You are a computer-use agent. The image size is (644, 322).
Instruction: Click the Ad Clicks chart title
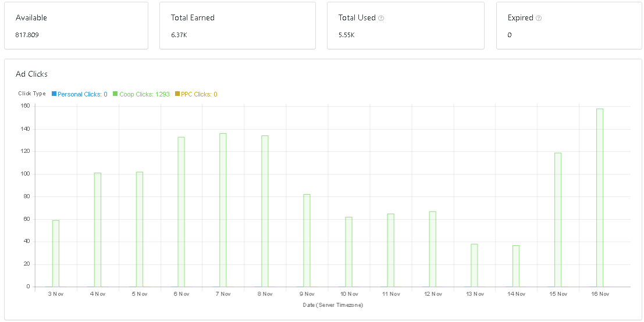31,74
